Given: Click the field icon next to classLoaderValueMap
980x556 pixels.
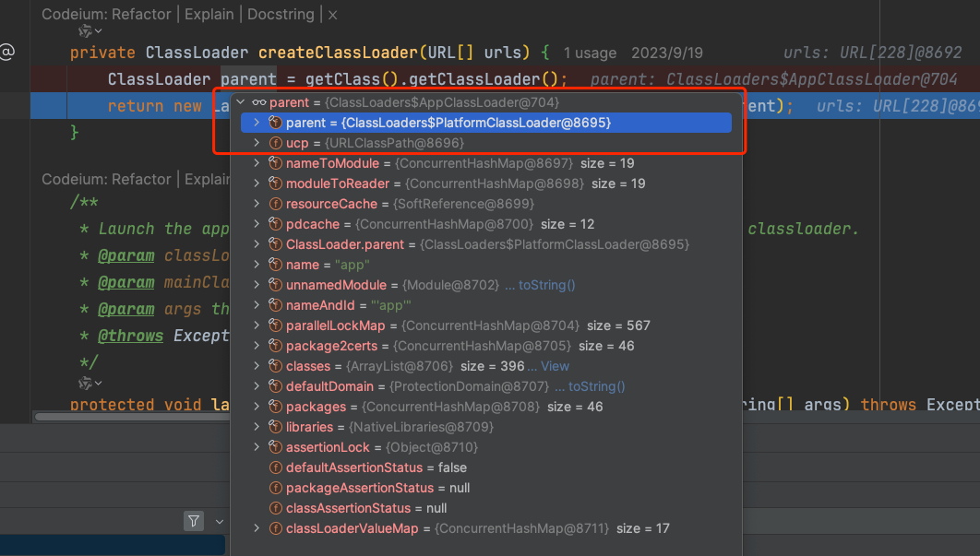Looking at the screenshot, I should click(275, 528).
